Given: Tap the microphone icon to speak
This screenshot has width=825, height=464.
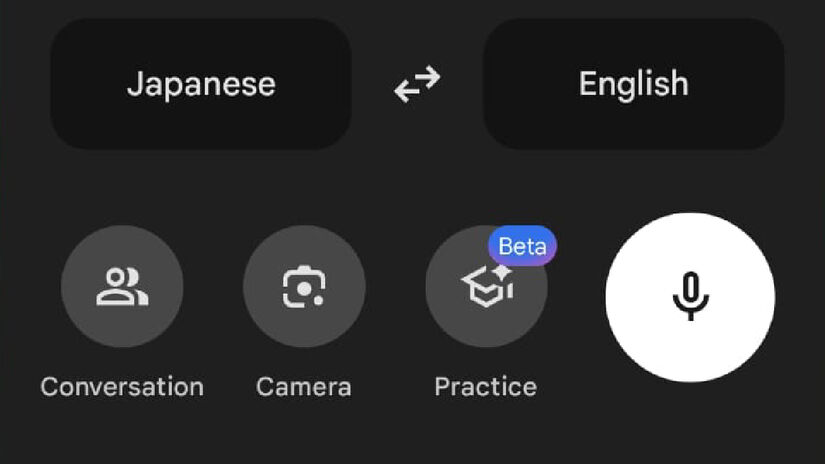Looking at the screenshot, I should point(690,296).
